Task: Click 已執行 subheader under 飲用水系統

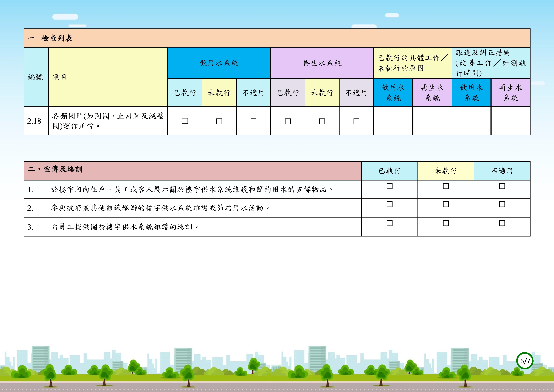Action: click(185, 93)
